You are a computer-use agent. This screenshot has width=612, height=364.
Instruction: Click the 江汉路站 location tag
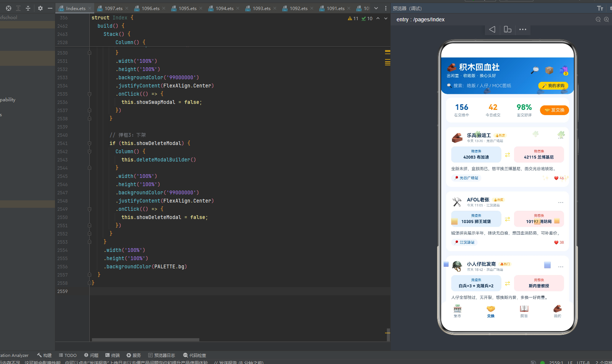(465, 242)
